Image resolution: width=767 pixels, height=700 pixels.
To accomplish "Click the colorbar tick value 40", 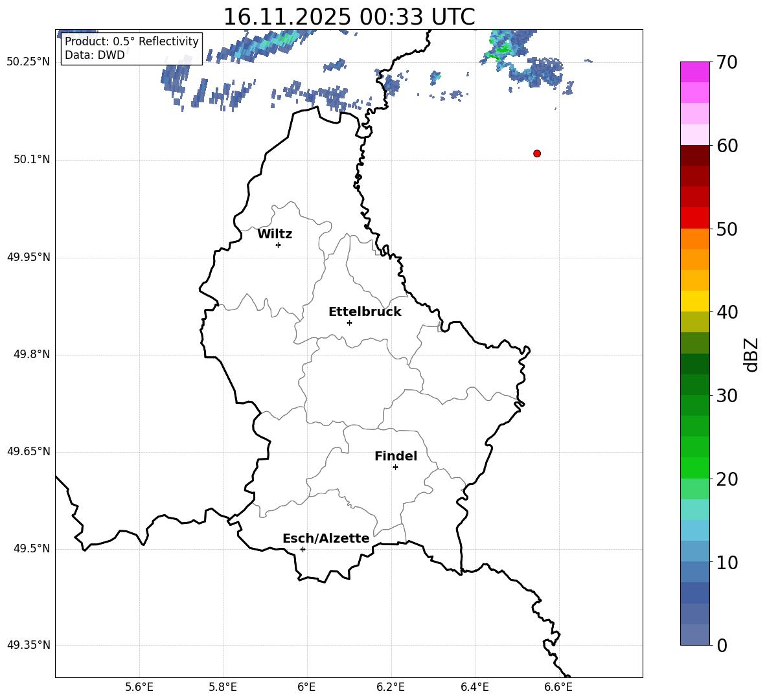I will [727, 312].
